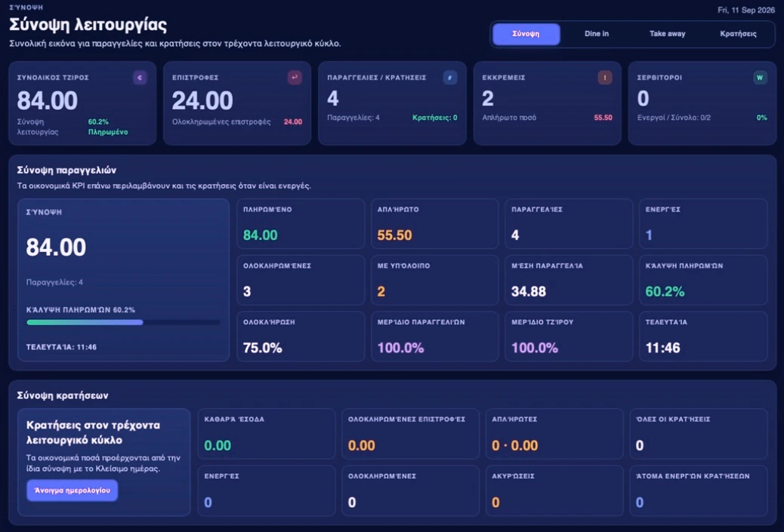784x532 pixels.
Task: Open the Όλες οι κρατήσεις tile
Action: pyautogui.click(x=699, y=434)
